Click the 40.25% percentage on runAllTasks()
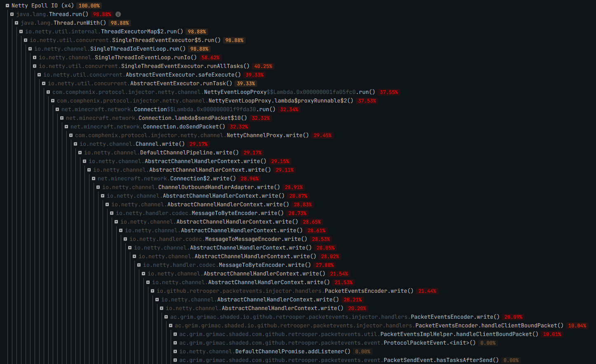This screenshot has width=596, height=364. (263, 66)
